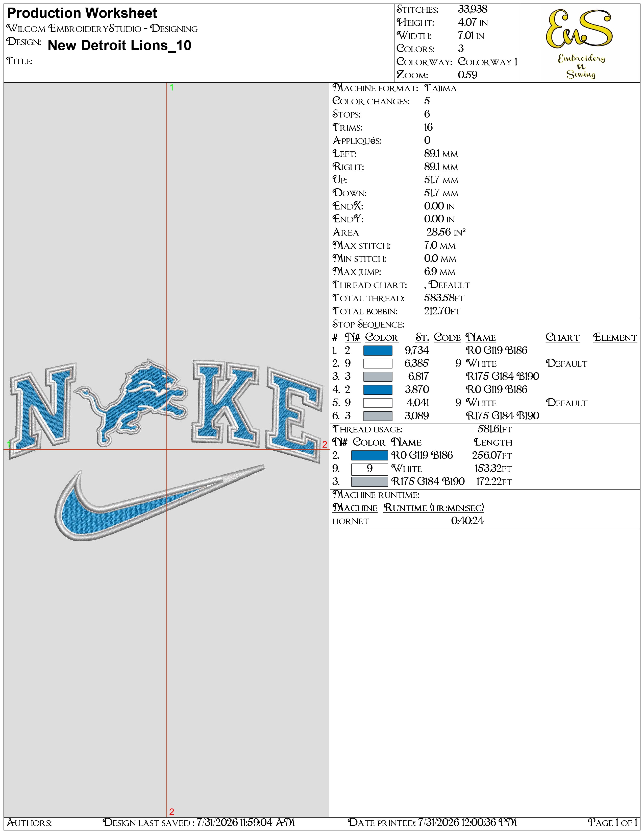The height and width of the screenshot is (834, 644).
Task: Click the "Code" column header
Action: [447, 338]
